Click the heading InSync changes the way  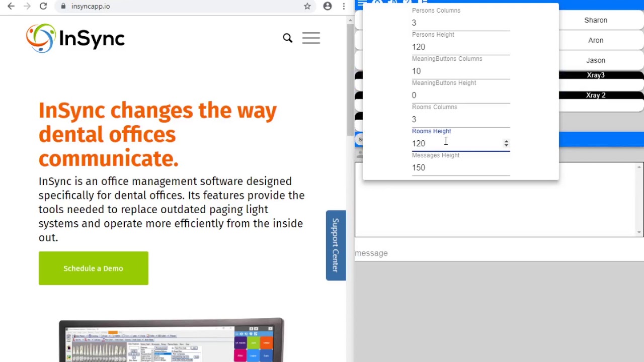pos(157,110)
